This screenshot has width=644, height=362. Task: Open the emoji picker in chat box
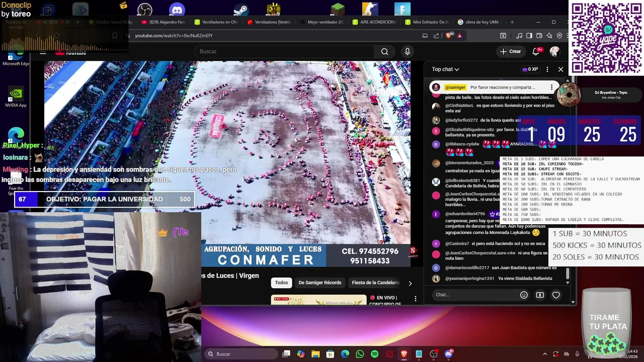click(x=524, y=295)
